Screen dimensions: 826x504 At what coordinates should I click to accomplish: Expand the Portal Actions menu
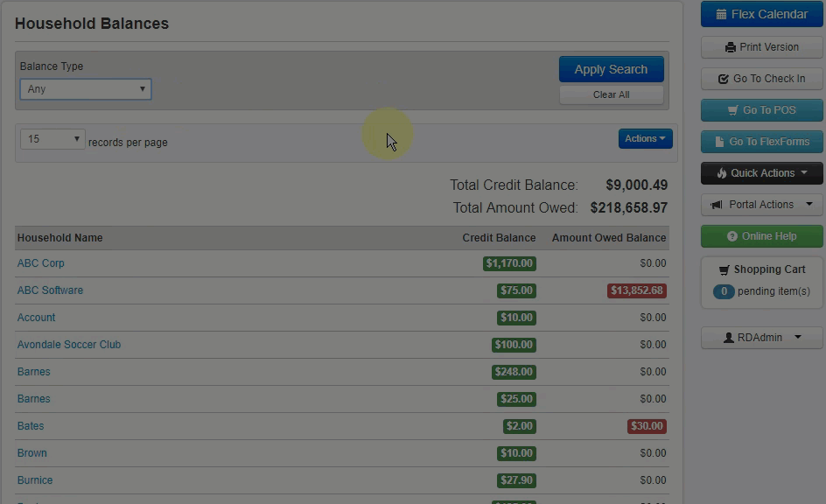coord(761,205)
